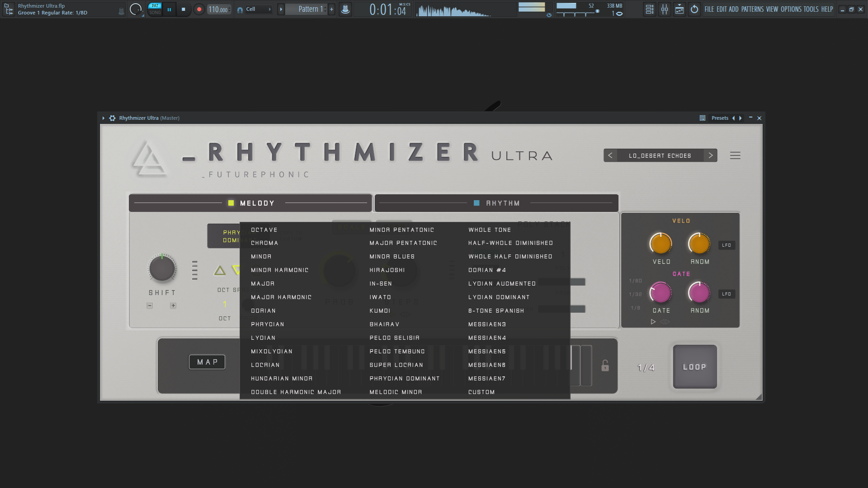The image size is (868, 488).
Task: Click the MAP button
Action: click(x=207, y=362)
